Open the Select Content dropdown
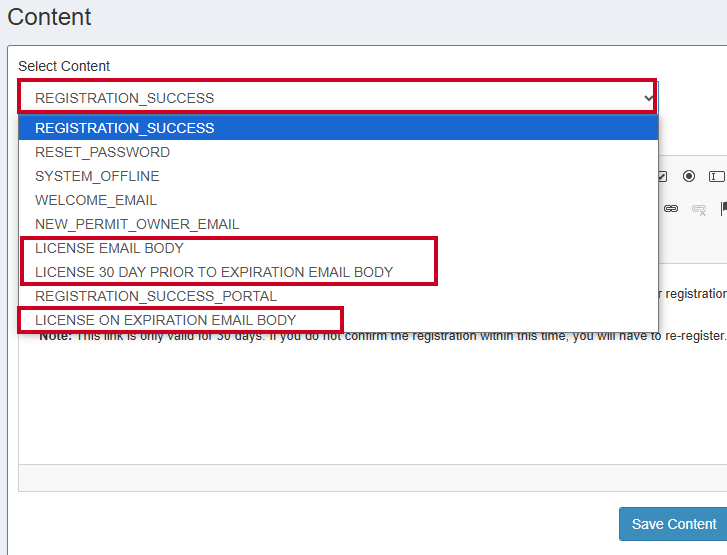727x555 pixels. (338, 98)
